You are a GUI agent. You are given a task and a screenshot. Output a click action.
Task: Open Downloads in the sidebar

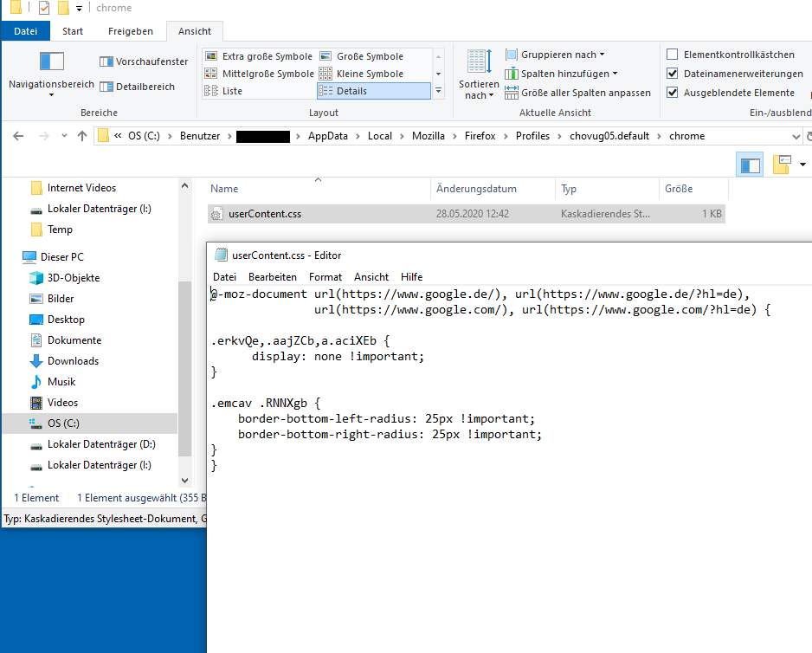[x=64, y=360]
